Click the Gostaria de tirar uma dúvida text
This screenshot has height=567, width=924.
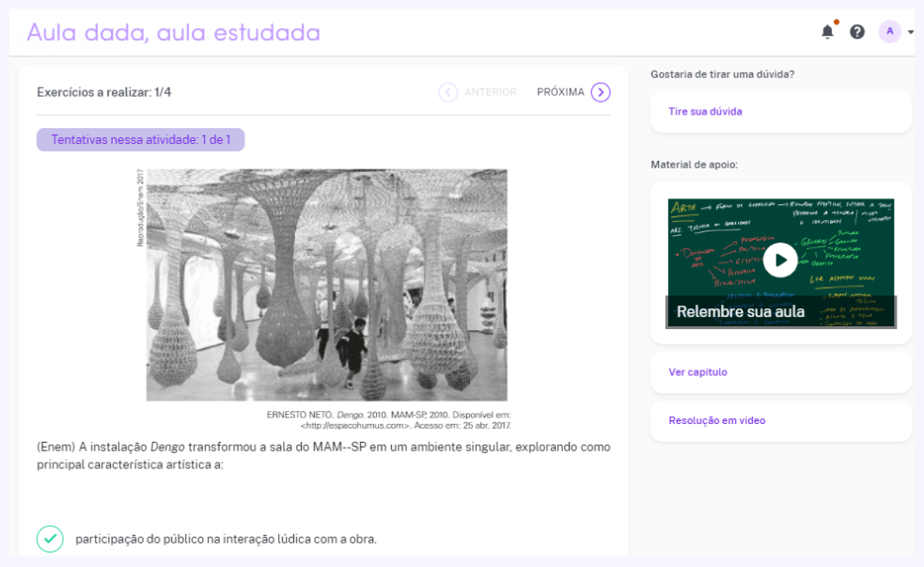click(x=723, y=74)
